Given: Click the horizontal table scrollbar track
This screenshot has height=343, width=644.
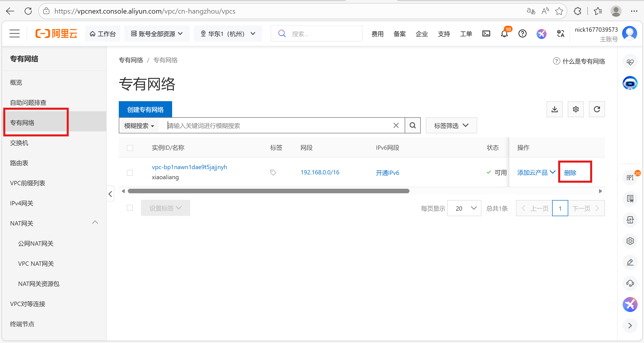Looking at the screenshot, I should (503, 191).
